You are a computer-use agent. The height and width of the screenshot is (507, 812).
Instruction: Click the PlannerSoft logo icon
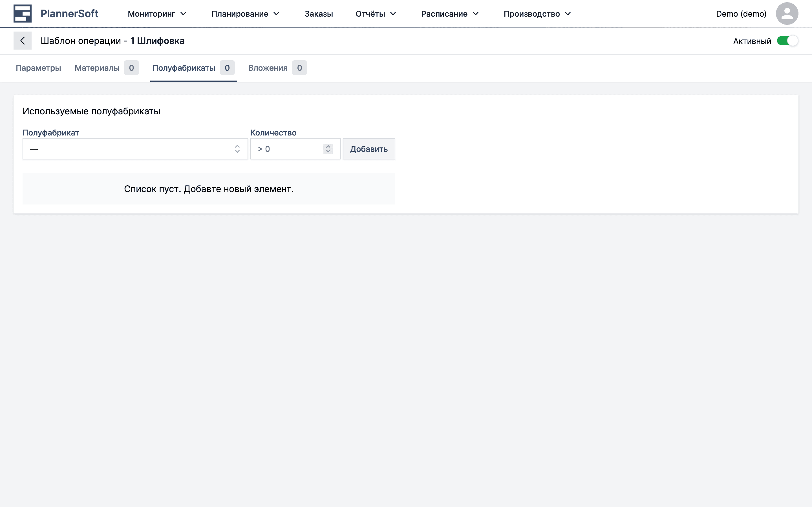click(x=23, y=14)
